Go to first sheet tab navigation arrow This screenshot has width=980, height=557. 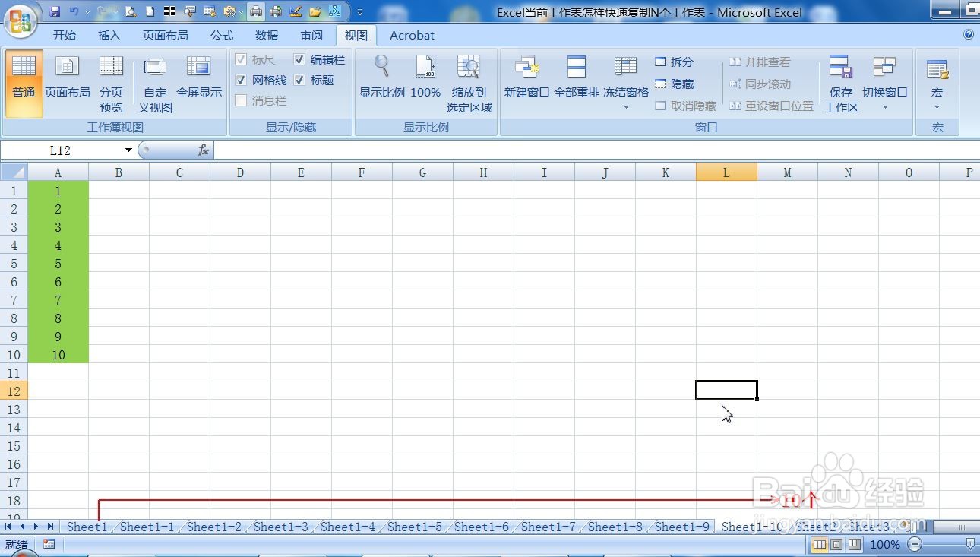[x=9, y=526]
